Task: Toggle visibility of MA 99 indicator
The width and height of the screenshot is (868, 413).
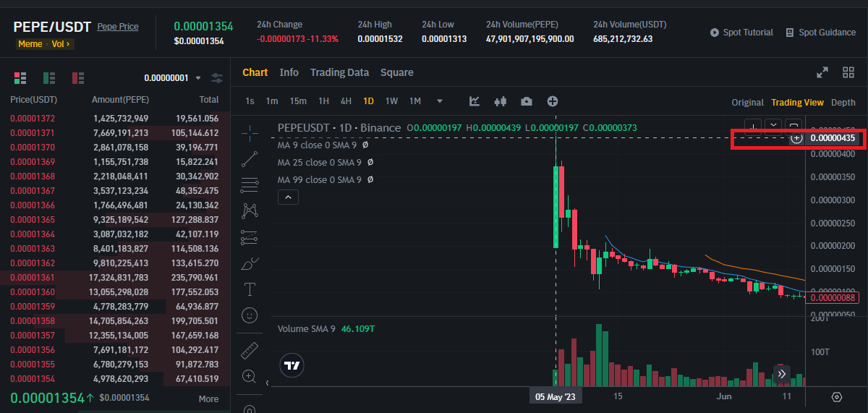Action: (x=370, y=179)
